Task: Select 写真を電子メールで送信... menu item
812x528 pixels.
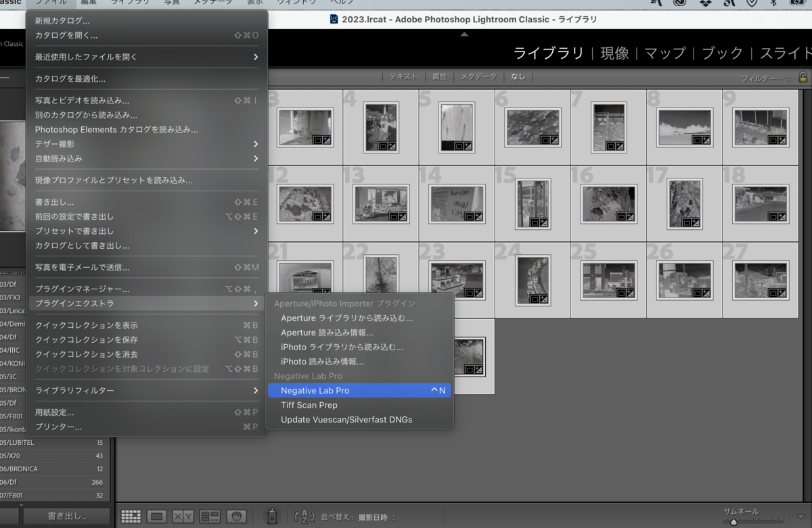Action: point(147,268)
